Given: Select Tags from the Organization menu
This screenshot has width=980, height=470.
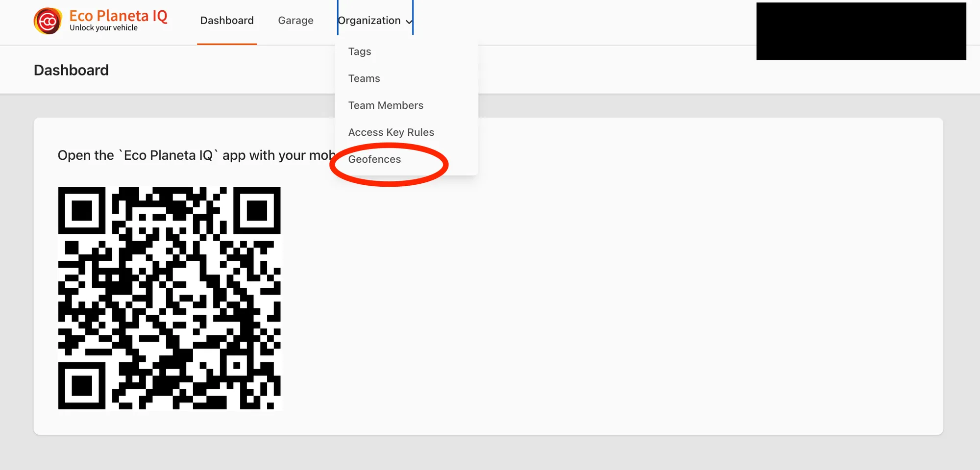Looking at the screenshot, I should 360,51.
